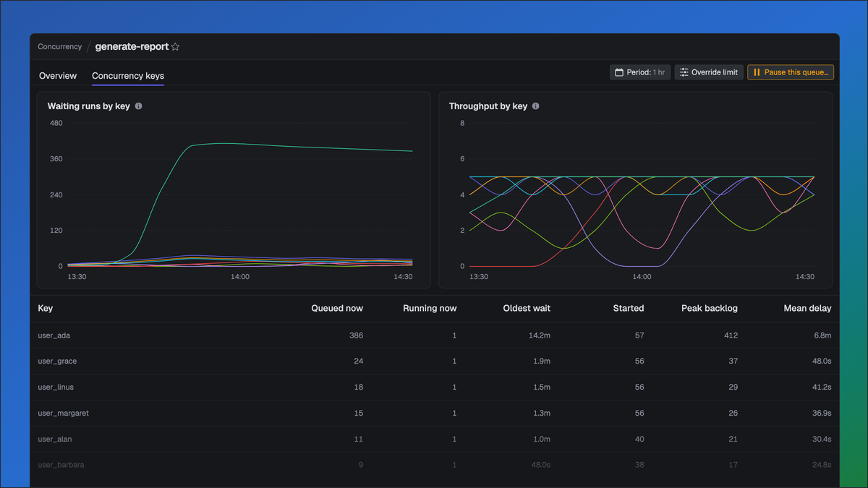Open the user_grace key row
The height and width of the screenshot is (488, 868).
pyautogui.click(x=435, y=361)
